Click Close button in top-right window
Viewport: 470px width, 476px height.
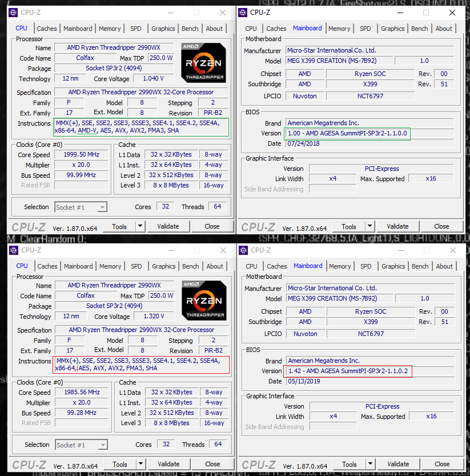click(441, 226)
